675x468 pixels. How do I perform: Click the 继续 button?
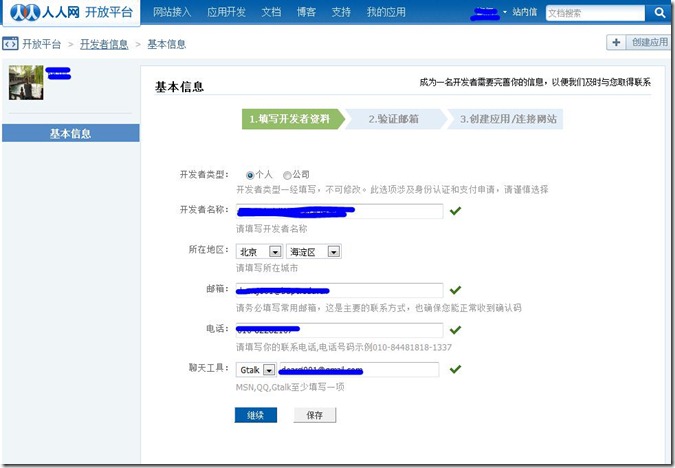tap(256, 415)
